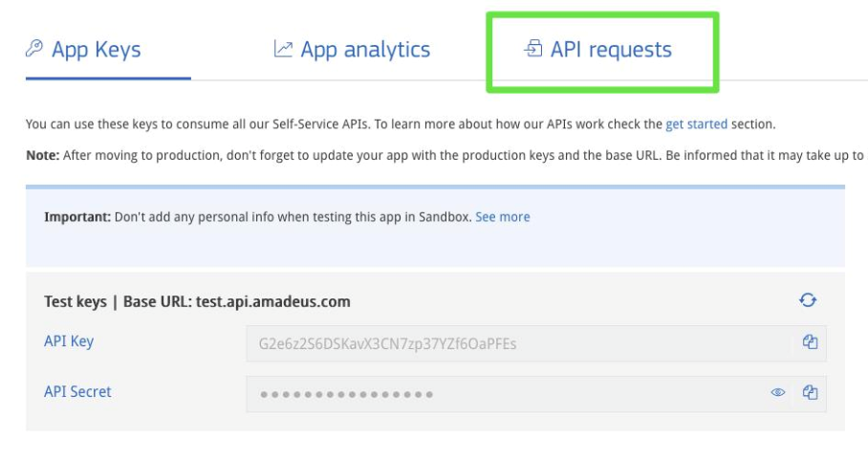Open the 'See more' link
This screenshot has height=462, width=868.
[502, 217]
